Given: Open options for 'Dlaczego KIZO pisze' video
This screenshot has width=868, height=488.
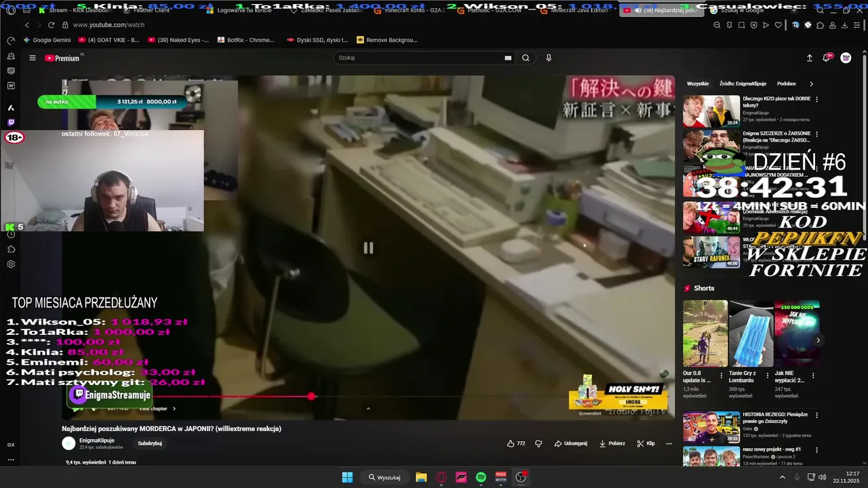Looking at the screenshot, I should pos(816,99).
